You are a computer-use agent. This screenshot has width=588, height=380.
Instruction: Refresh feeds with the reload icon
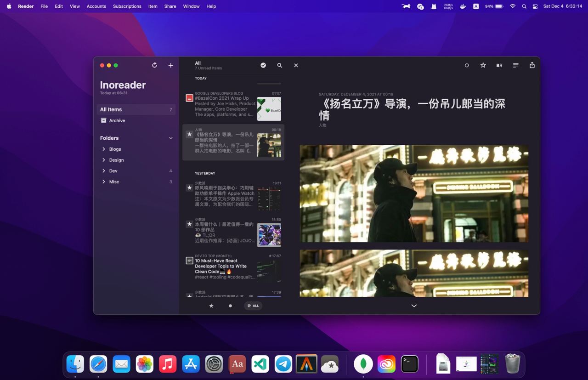click(154, 65)
